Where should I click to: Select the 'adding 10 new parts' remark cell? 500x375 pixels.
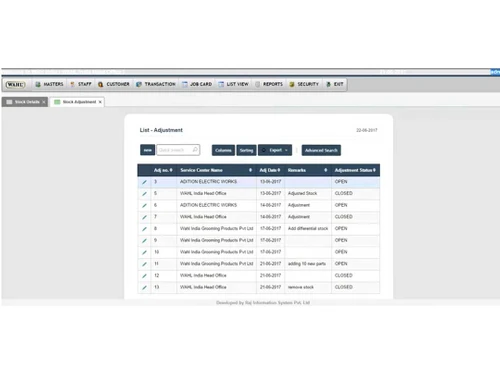coord(307,264)
